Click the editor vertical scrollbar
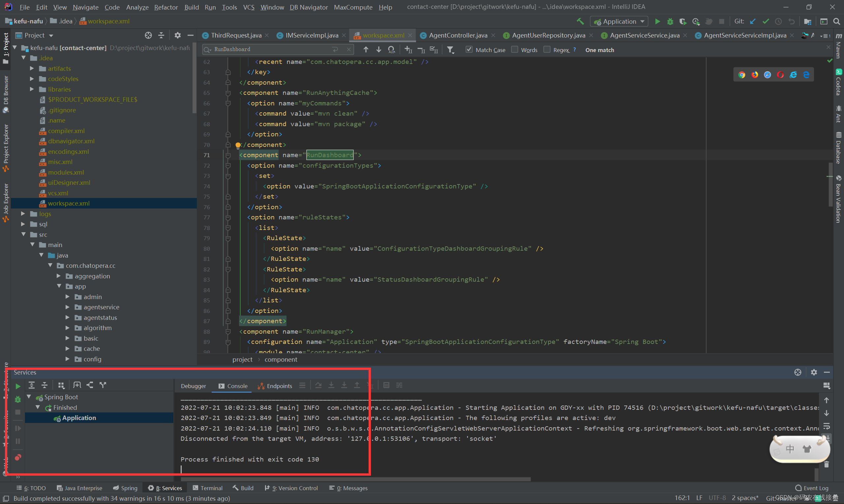The width and height of the screenshot is (844, 504). pos(830,184)
